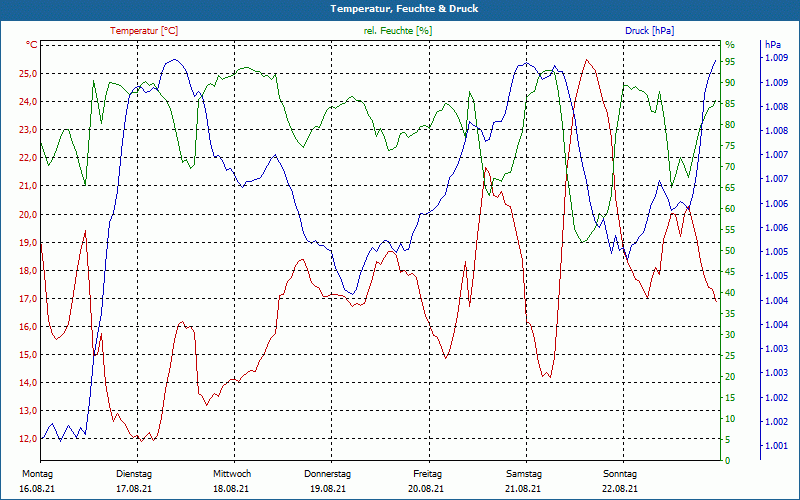Click the date '20.08.21'

(426, 489)
